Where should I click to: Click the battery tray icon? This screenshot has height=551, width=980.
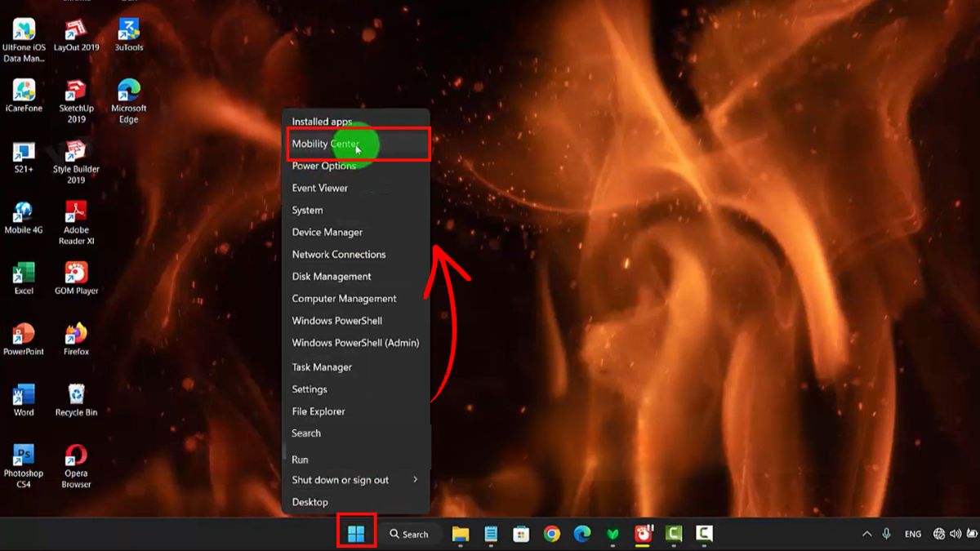[972, 534]
